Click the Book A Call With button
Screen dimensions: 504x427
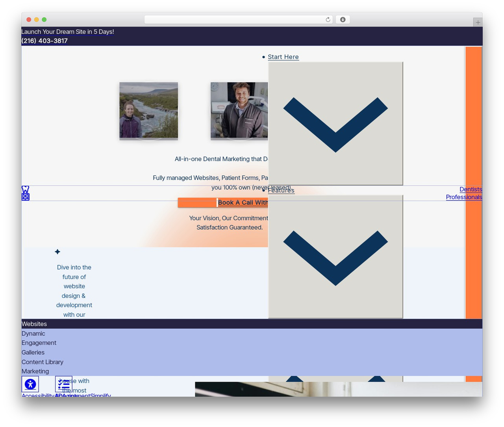click(x=223, y=202)
